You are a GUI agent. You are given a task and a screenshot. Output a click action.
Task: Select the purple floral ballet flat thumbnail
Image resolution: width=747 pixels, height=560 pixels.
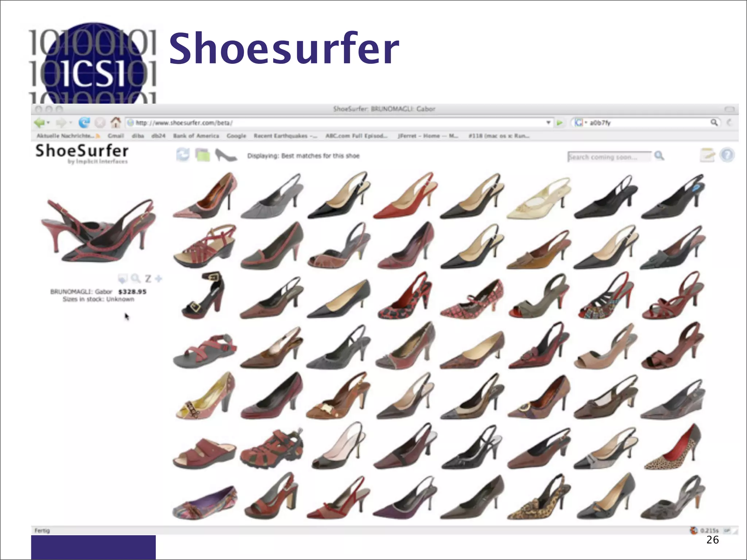[x=205, y=503]
